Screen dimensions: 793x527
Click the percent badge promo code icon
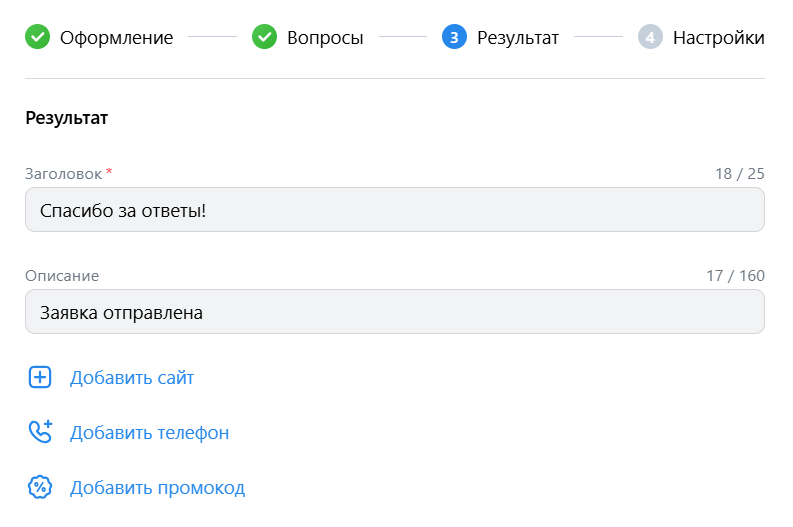[x=40, y=488]
